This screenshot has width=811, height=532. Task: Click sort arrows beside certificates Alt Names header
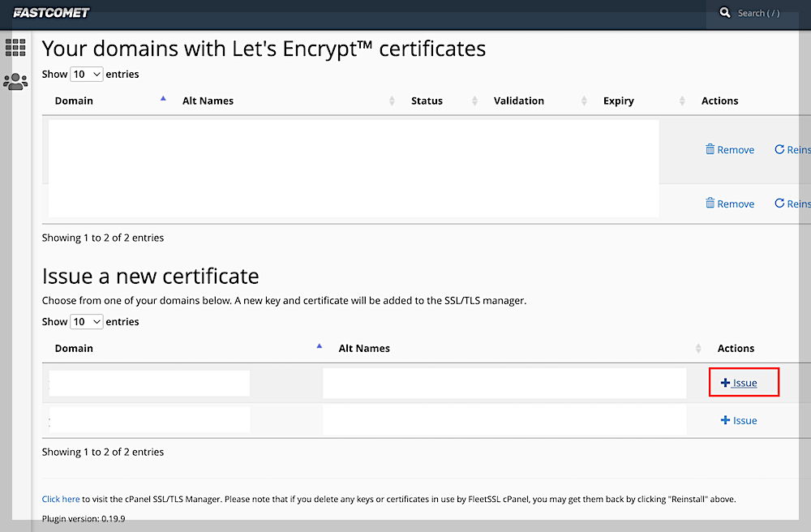[x=392, y=101]
